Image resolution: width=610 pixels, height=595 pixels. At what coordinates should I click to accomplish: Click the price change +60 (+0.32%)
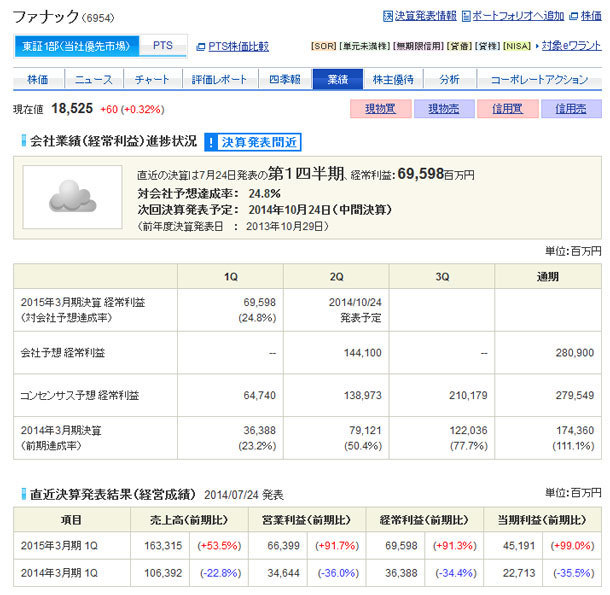(132, 109)
